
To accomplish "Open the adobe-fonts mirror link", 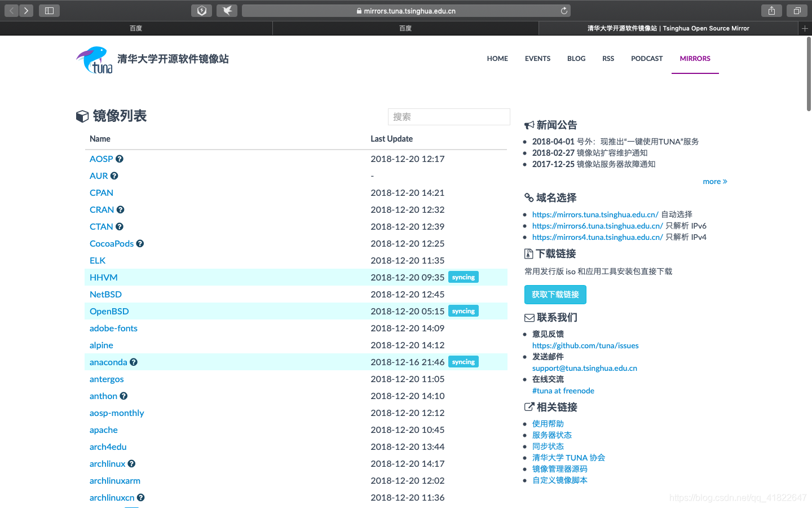I will tap(113, 329).
